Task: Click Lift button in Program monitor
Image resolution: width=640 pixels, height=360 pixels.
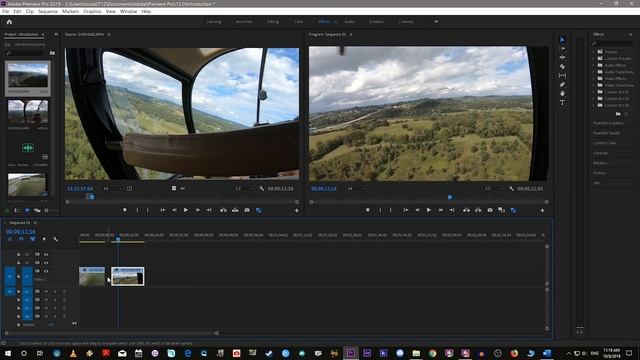Action: coord(466,210)
